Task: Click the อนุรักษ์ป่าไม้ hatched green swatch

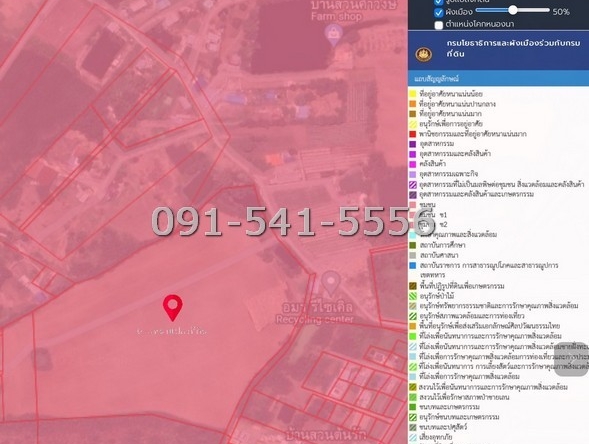Action: tap(412, 296)
